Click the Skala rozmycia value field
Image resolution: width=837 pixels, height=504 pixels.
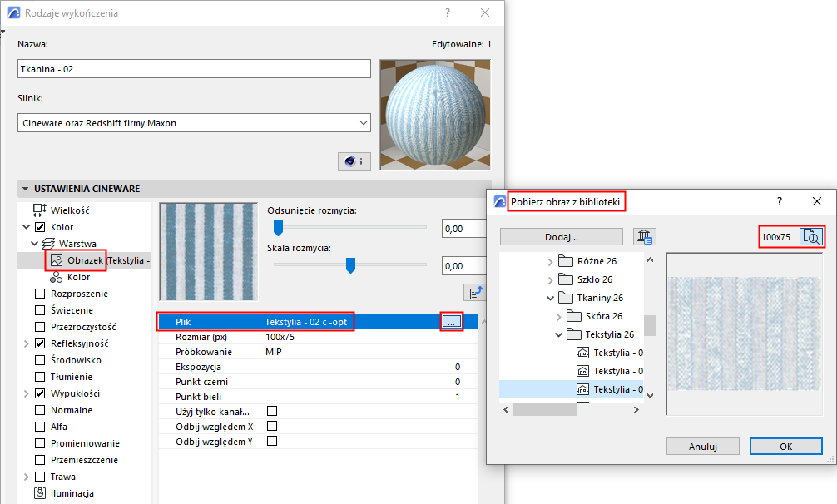pos(463,265)
